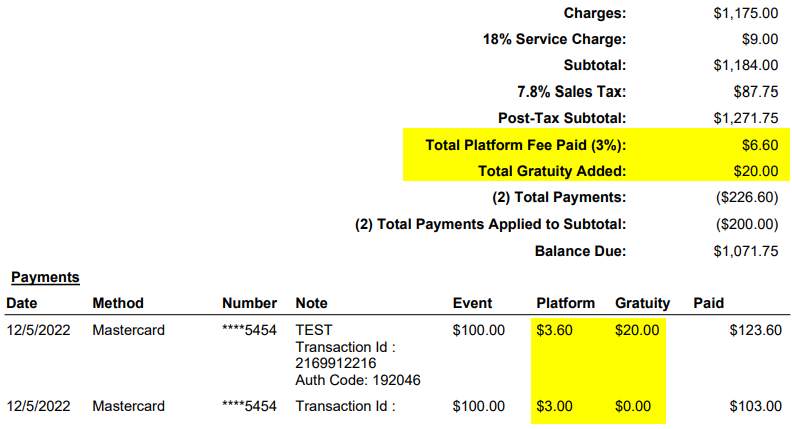
Task: Select the $20.00 gratuity in the TEST row
Action: point(637,330)
